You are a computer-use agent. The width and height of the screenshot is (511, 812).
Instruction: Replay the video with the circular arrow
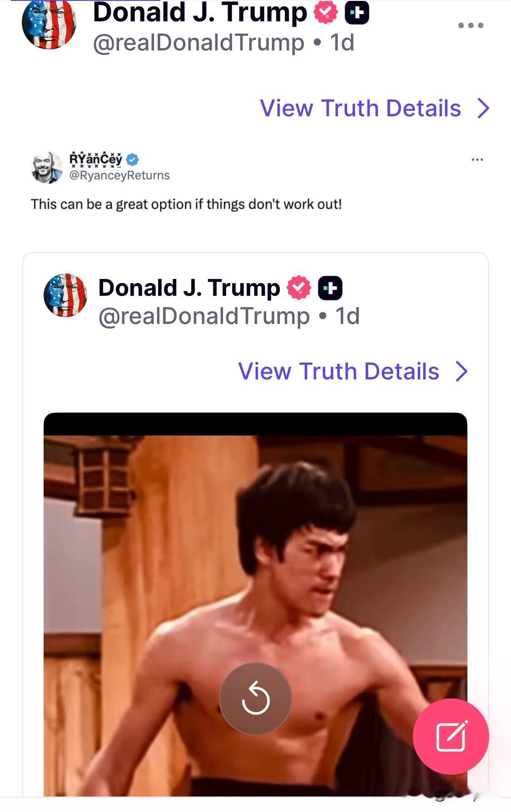click(255, 698)
